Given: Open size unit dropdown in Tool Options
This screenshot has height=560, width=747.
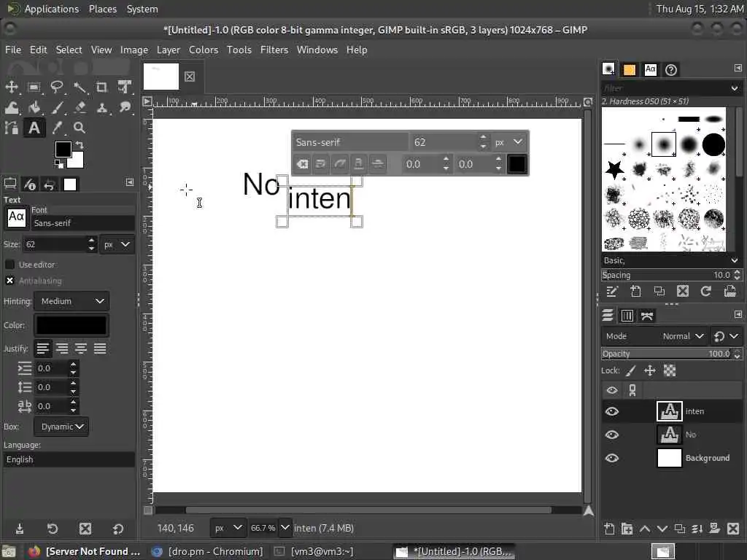Looking at the screenshot, I should coord(117,244).
